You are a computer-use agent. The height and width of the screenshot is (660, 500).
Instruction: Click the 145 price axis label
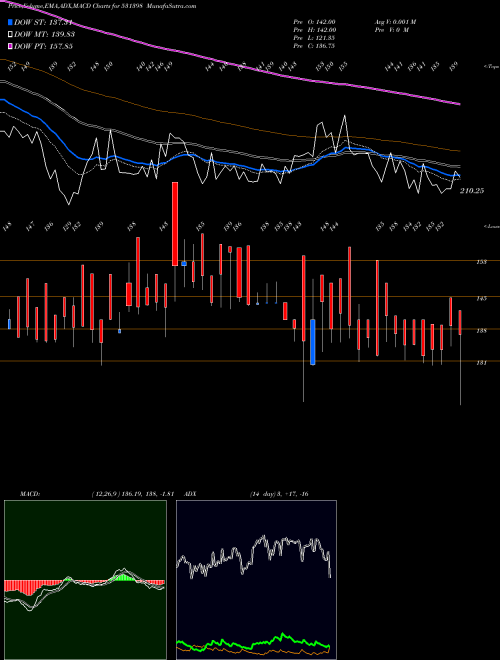point(481,298)
